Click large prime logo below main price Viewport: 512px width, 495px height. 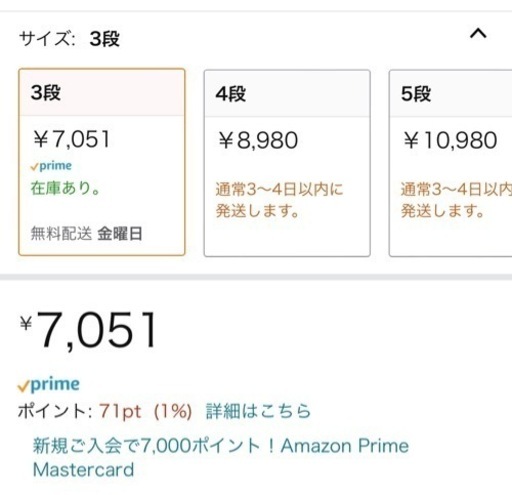point(49,385)
